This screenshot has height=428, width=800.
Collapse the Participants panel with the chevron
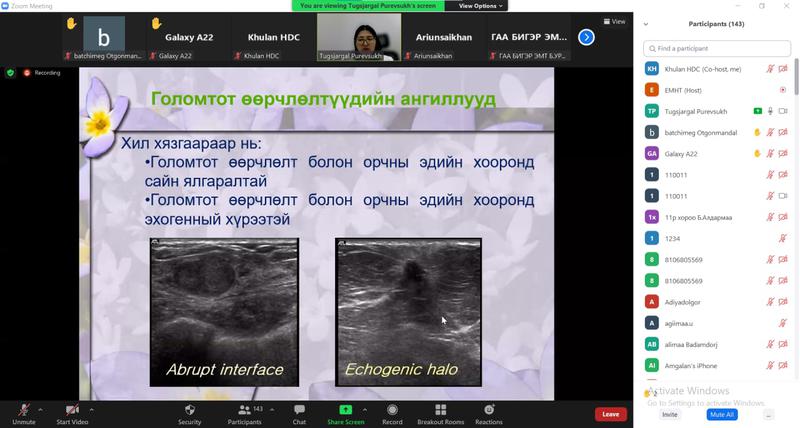(646, 24)
